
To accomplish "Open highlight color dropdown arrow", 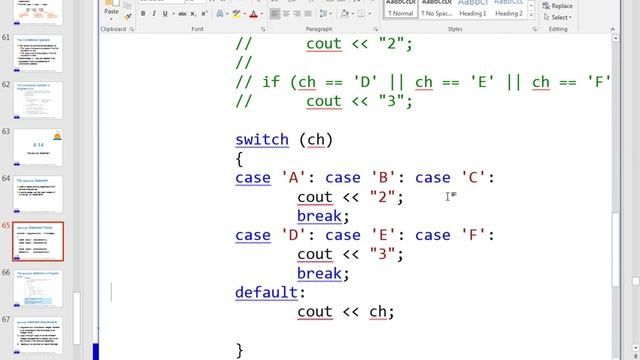I will 244,14.
